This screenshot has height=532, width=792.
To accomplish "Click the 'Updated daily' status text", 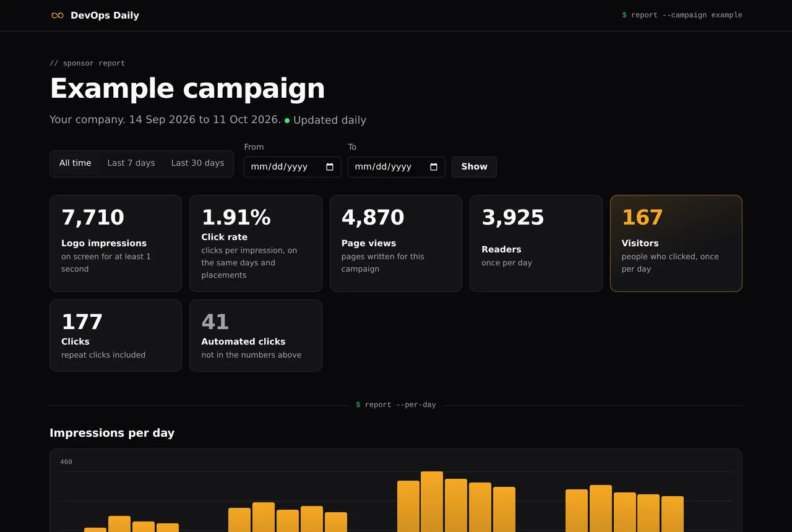I will coord(330,120).
